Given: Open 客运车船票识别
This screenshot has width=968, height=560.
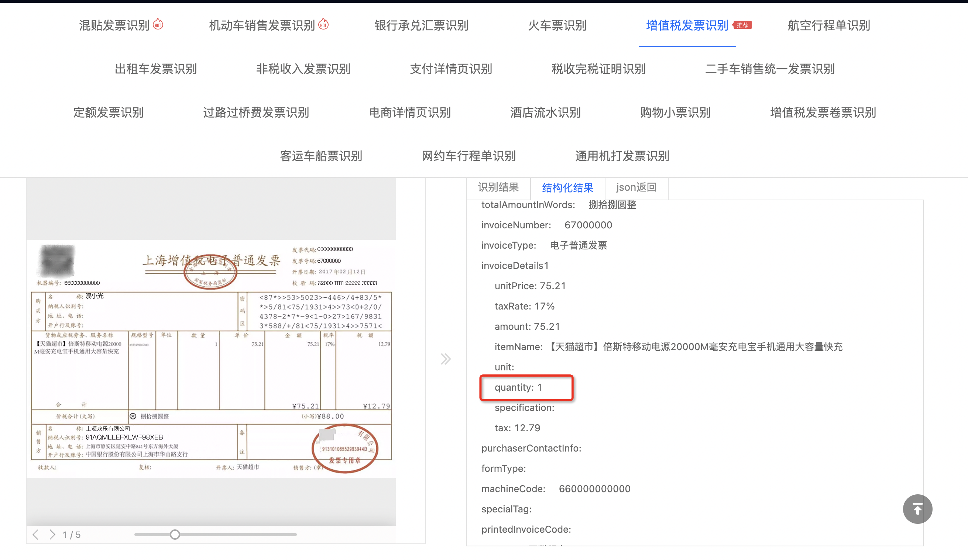Looking at the screenshot, I should tap(321, 156).
